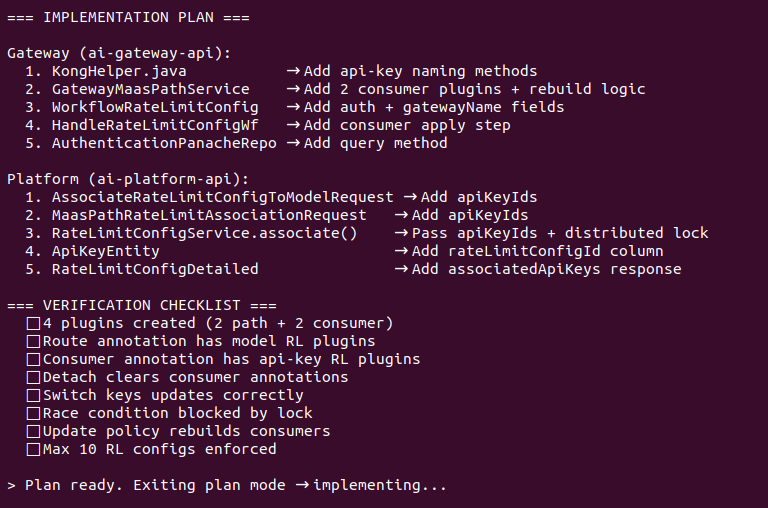
Task: Check the 'Switch keys updates correctly' box
Action: tap(33, 395)
